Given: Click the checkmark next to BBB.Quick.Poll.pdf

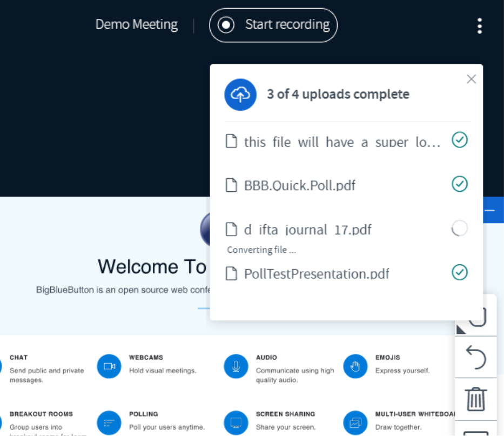Looking at the screenshot, I should click(x=460, y=184).
